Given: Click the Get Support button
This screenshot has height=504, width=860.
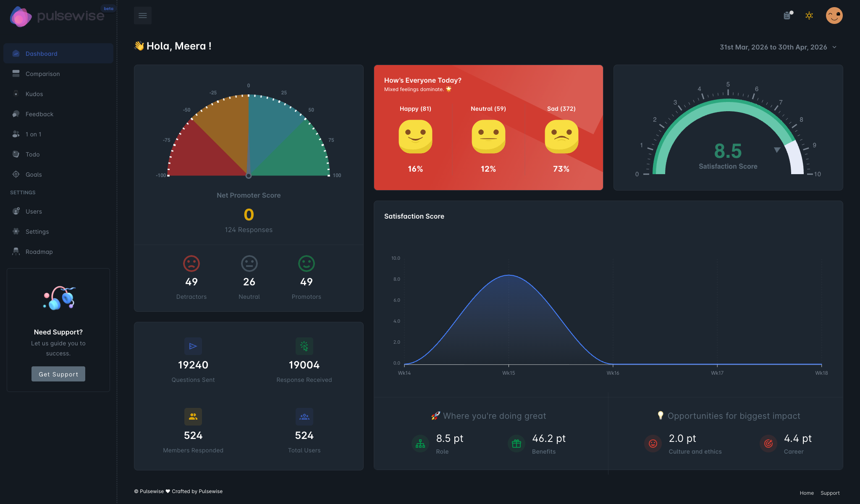Looking at the screenshot, I should [58, 373].
